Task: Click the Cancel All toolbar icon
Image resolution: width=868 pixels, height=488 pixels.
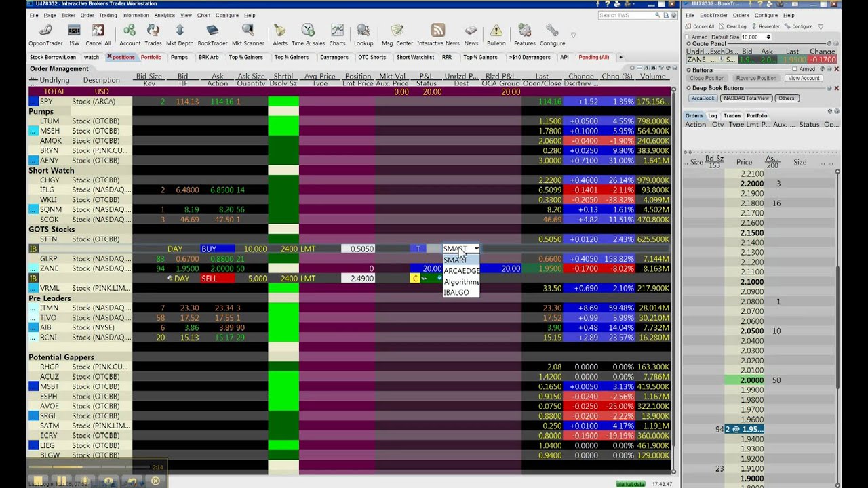Action: point(98,35)
